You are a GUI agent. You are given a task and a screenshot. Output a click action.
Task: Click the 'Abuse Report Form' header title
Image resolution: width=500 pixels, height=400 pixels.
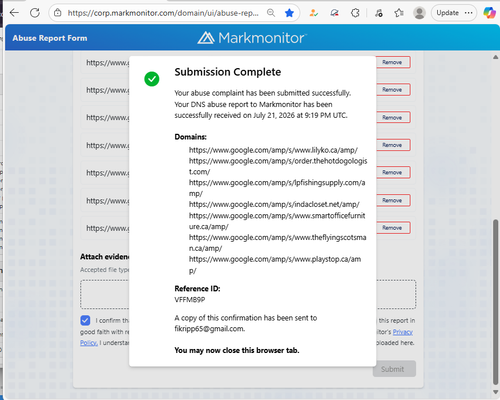50,38
